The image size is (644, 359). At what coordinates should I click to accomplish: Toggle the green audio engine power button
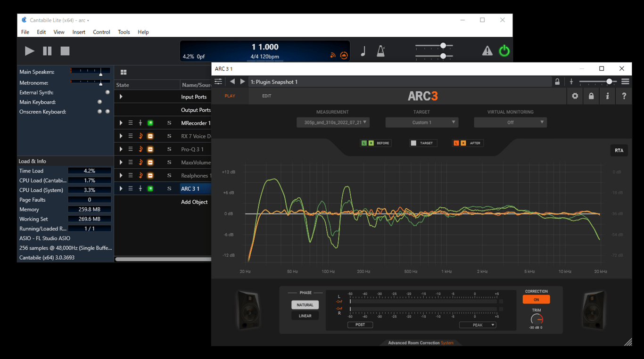click(504, 50)
